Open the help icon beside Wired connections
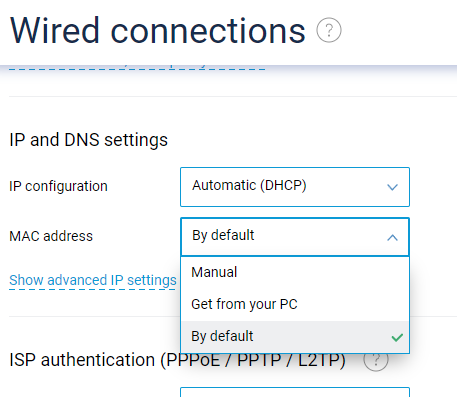Image resolution: width=457 pixels, height=397 pixels. [x=329, y=30]
